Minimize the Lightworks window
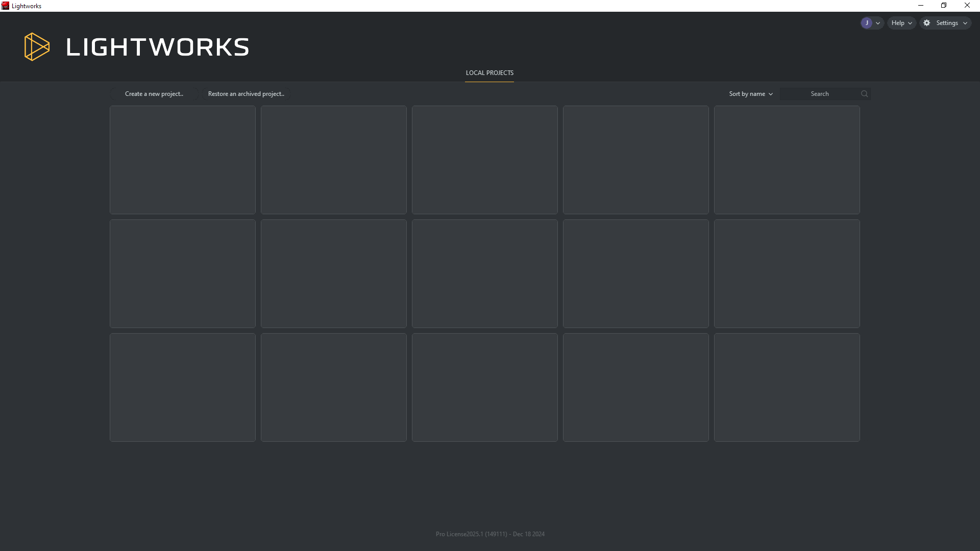The height and width of the screenshot is (551, 980). click(x=921, y=6)
